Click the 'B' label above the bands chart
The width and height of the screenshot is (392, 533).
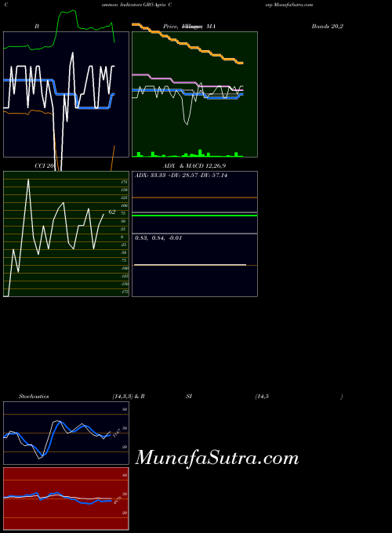37,26
